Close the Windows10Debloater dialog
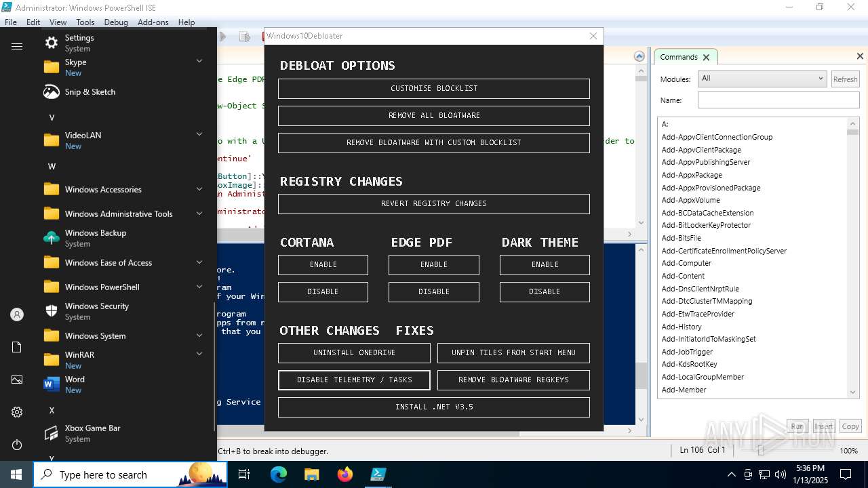Viewport: 868px width, 488px height. coord(593,36)
